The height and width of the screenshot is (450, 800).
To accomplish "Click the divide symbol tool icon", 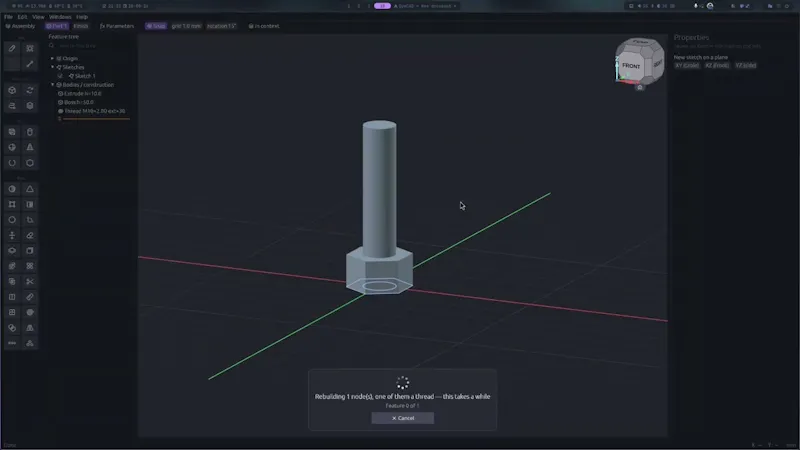I will point(12,235).
